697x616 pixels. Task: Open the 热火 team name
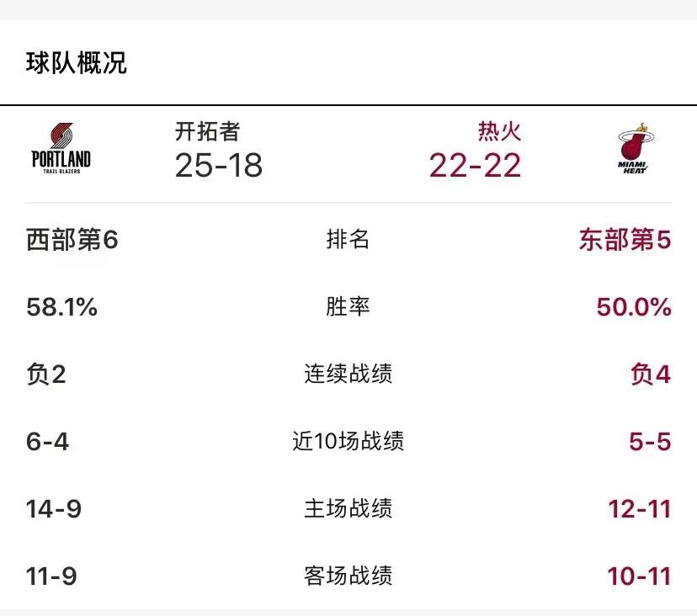(x=499, y=131)
